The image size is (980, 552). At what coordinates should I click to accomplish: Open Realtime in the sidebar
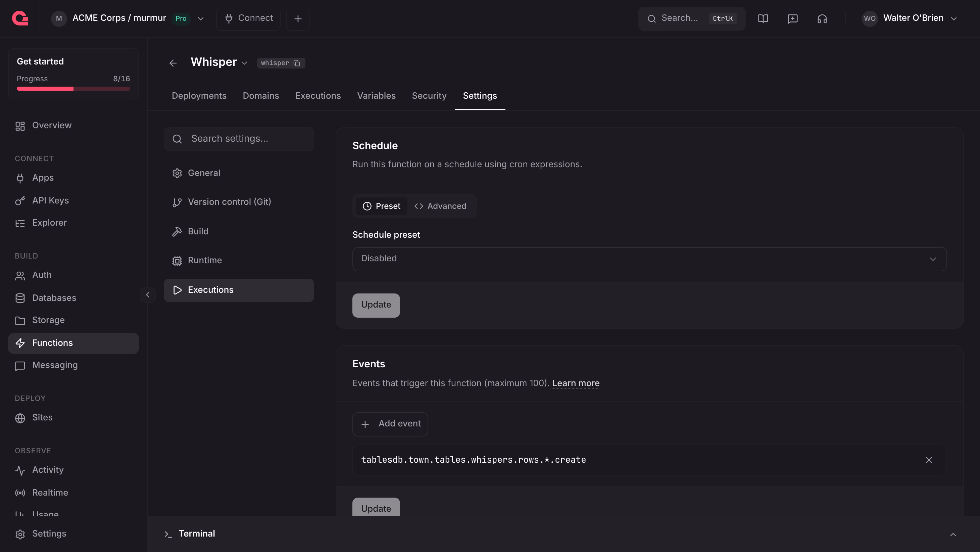coord(73,493)
